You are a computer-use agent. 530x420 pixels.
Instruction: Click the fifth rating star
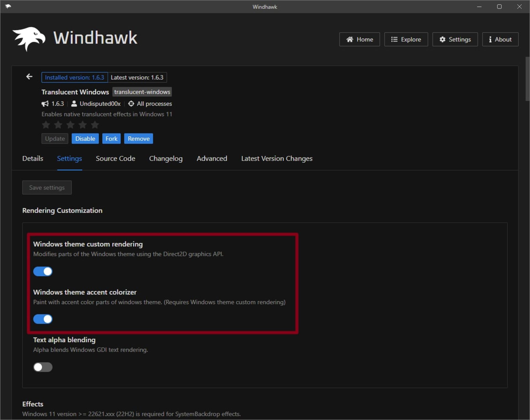pyautogui.click(x=95, y=125)
